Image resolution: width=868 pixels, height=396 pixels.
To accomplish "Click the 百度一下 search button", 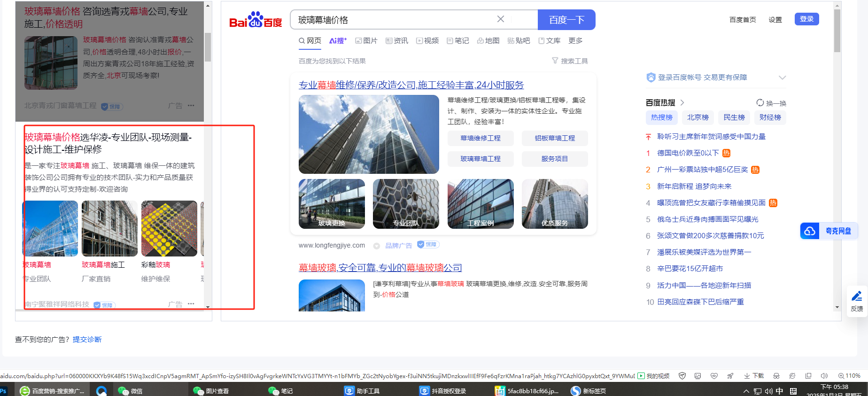I will pos(566,20).
